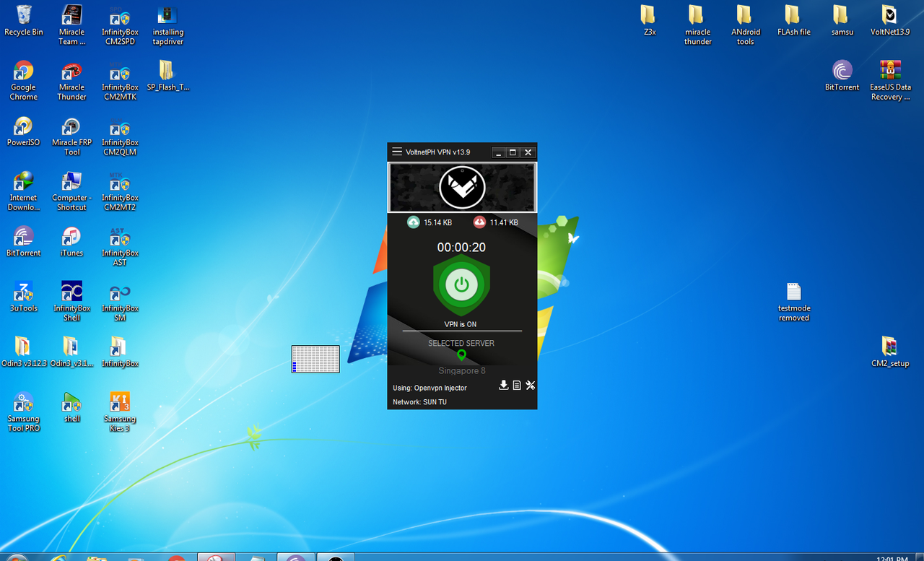
Task: Select the iTunes desktop shortcut
Action: (x=71, y=241)
